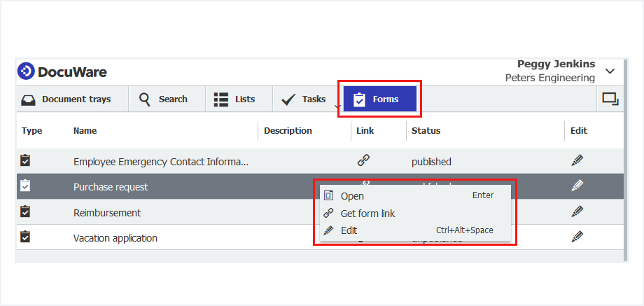
Task: Expand the Peggy Jenkins user menu chevron
Action: point(610,71)
